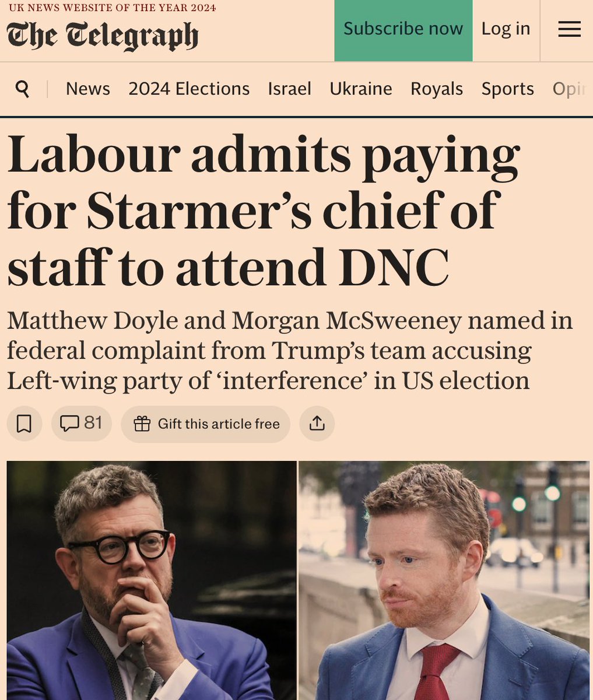Tap the share upload icon
593x700 pixels.
click(317, 423)
